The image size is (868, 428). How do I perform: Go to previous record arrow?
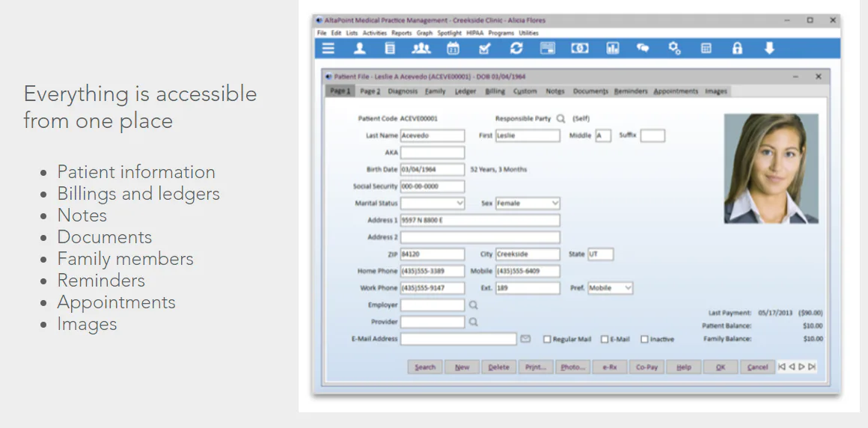point(792,367)
